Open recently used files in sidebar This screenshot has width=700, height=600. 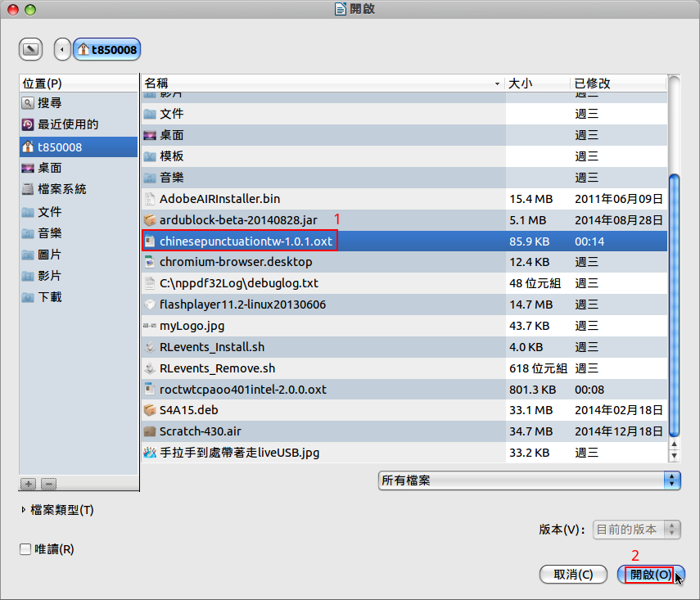(67, 124)
